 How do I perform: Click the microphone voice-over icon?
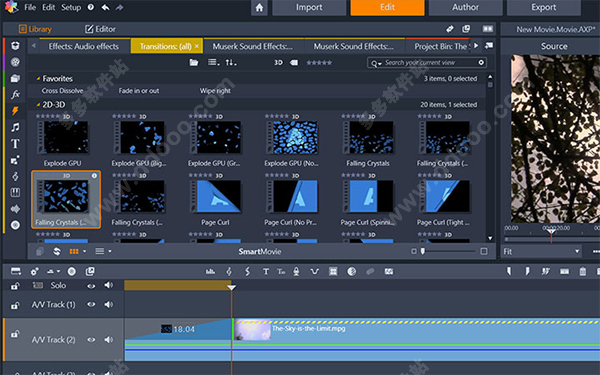[x=296, y=271]
